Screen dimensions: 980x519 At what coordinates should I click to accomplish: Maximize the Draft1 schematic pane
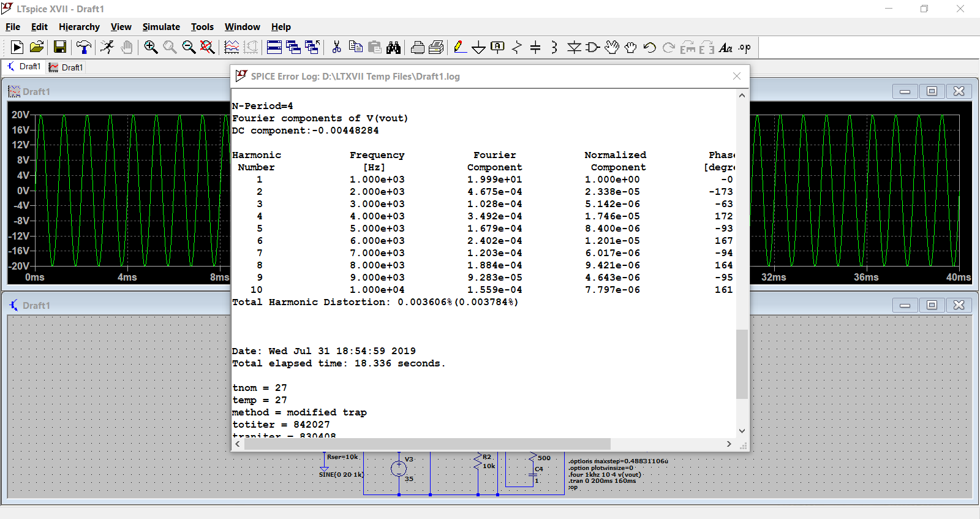tap(932, 305)
